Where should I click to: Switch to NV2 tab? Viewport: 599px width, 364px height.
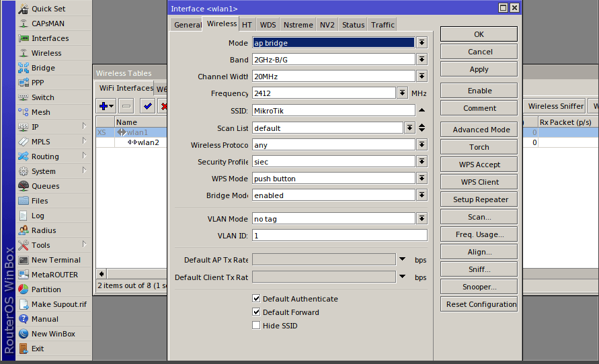click(327, 25)
